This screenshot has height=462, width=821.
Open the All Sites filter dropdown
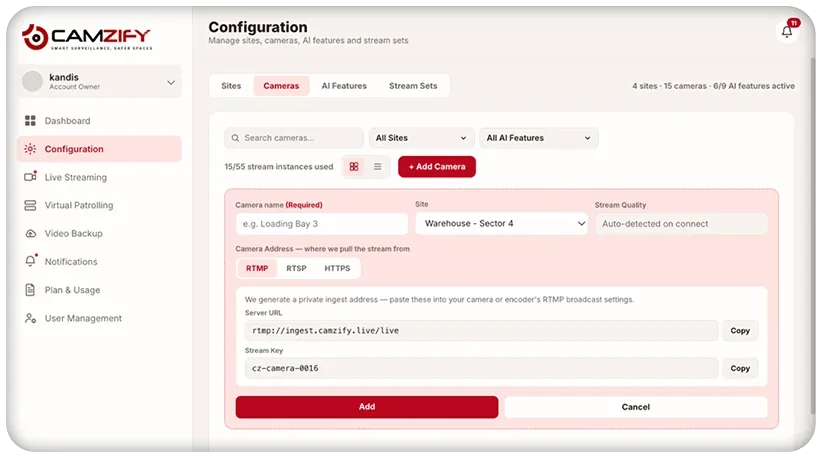[421, 138]
